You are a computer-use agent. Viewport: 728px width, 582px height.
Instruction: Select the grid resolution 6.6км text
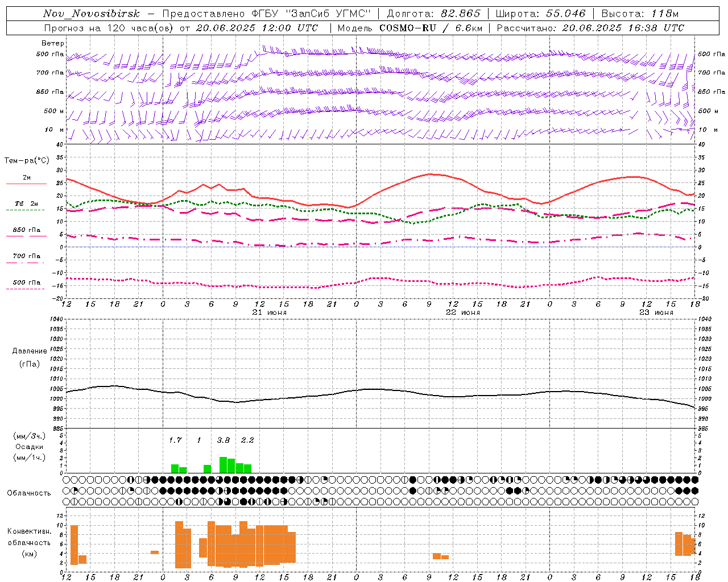(469, 28)
